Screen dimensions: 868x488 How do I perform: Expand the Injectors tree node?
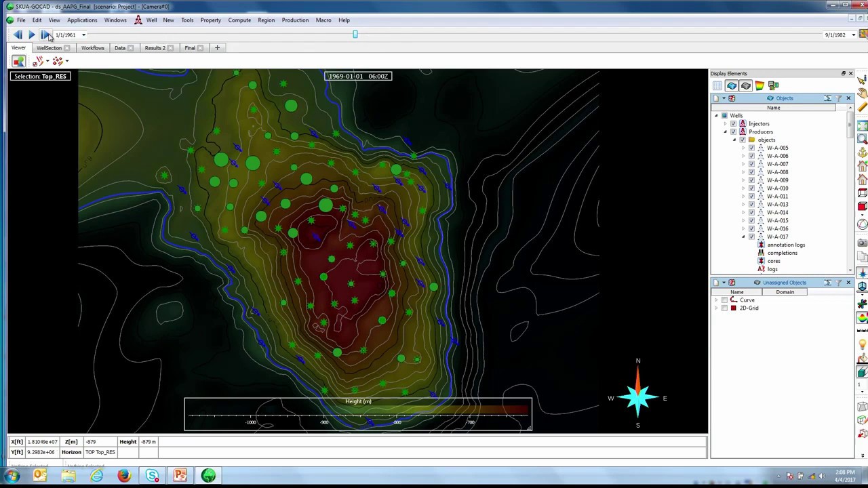725,124
